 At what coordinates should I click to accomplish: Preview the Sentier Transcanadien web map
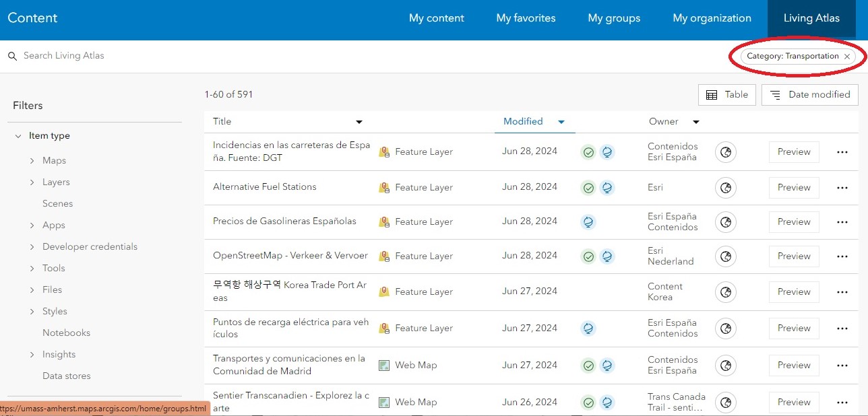(x=794, y=403)
